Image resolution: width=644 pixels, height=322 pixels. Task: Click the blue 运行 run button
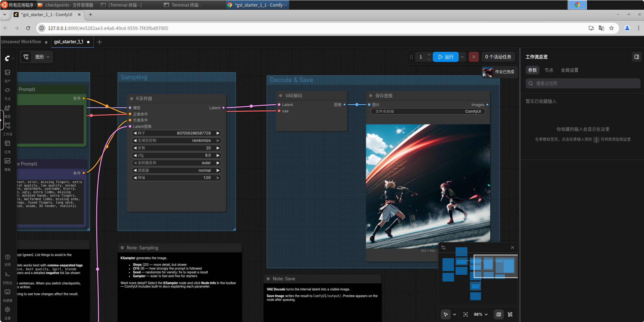pos(445,57)
